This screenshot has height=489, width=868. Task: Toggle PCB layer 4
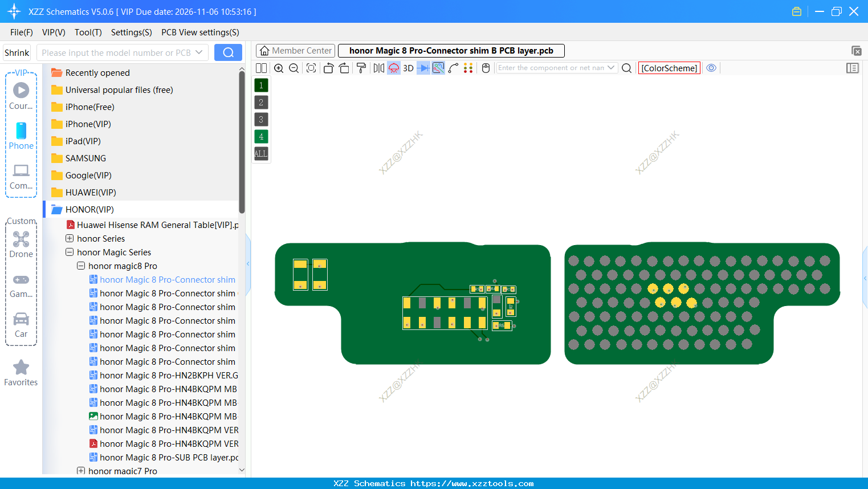[x=261, y=137]
